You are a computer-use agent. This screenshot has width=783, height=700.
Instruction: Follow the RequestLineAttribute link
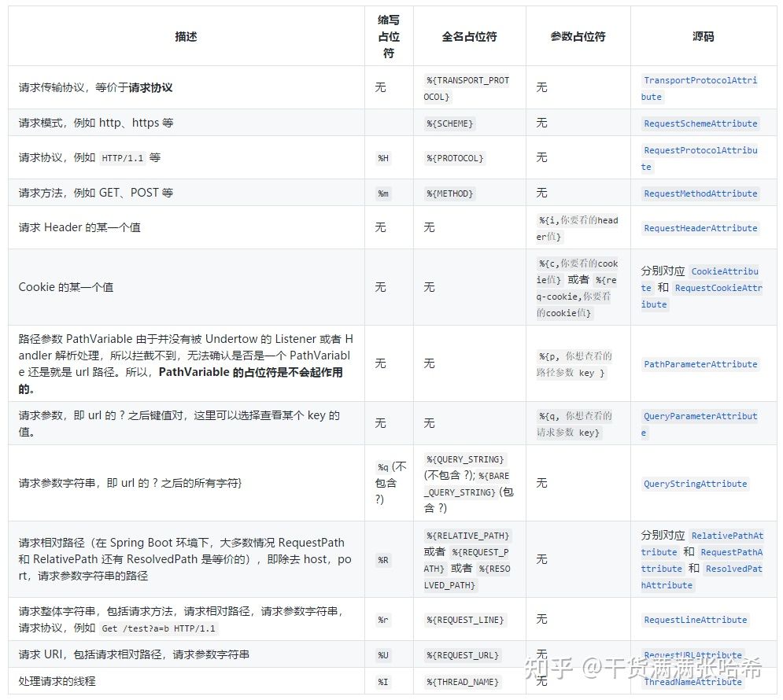click(695, 620)
